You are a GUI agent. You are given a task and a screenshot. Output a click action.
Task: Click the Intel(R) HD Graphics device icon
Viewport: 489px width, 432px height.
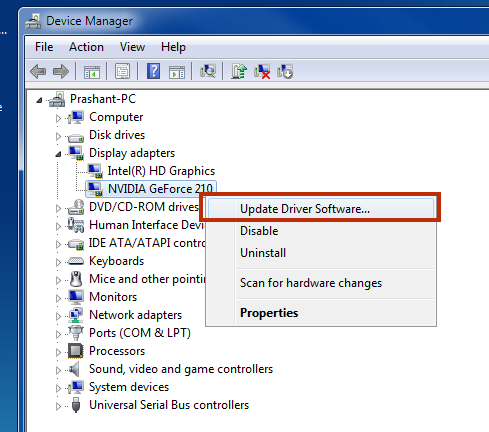tap(95, 171)
